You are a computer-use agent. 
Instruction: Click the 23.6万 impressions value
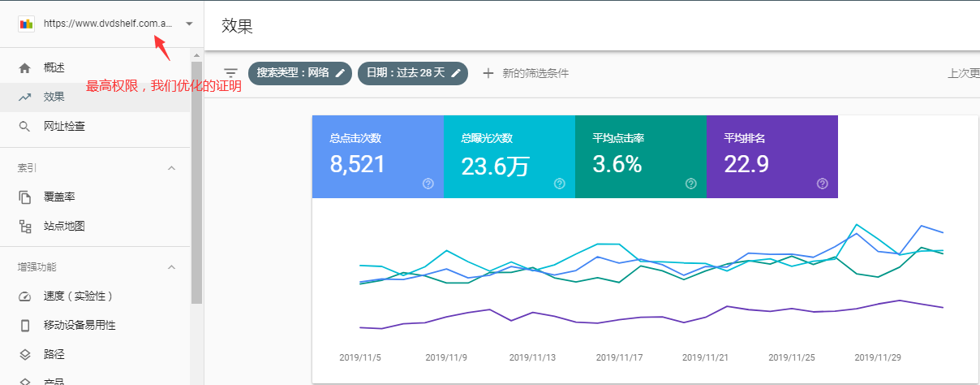(x=495, y=166)
